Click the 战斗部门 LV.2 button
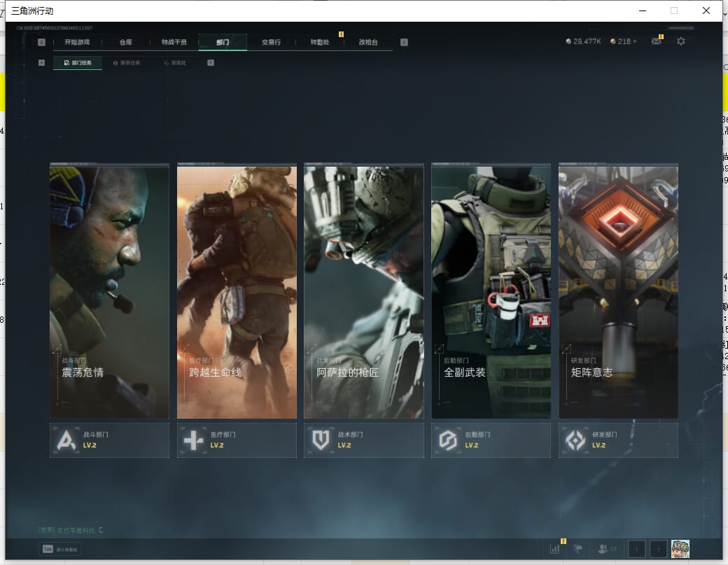The height and width of the screenshot is (565, 728). click(x=110, y=440)
